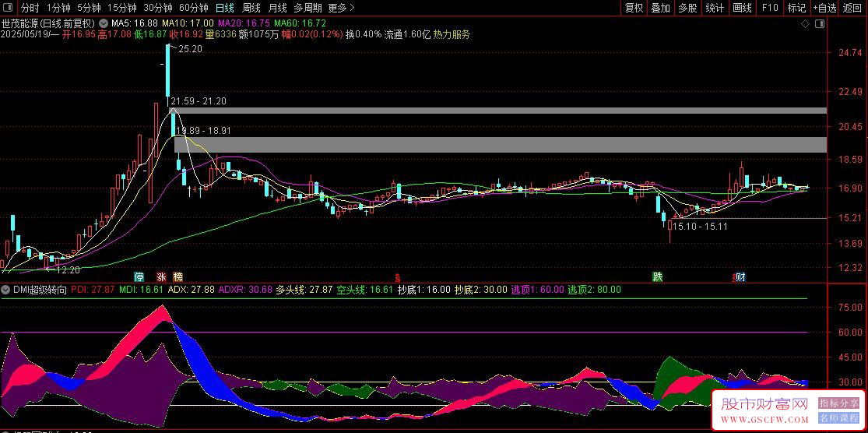868x433 pixels.
Task: Click the diamond icon at chart top-right
Action: click(x=806, y=24)
